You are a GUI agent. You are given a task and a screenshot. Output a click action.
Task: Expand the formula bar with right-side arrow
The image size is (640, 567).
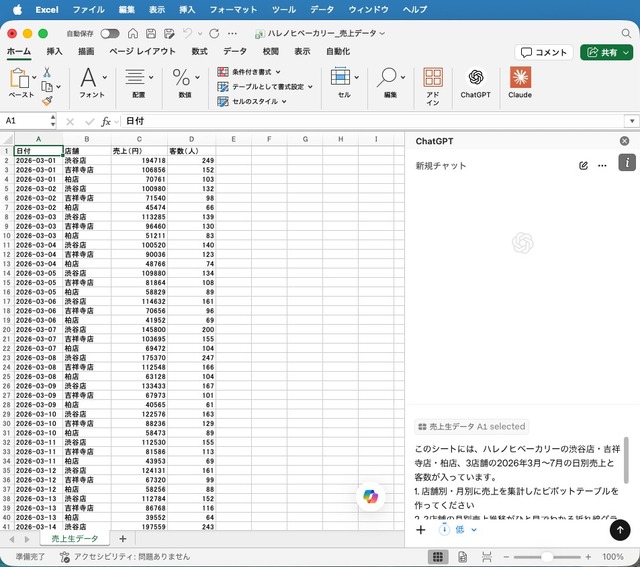[x=632, y=121]
